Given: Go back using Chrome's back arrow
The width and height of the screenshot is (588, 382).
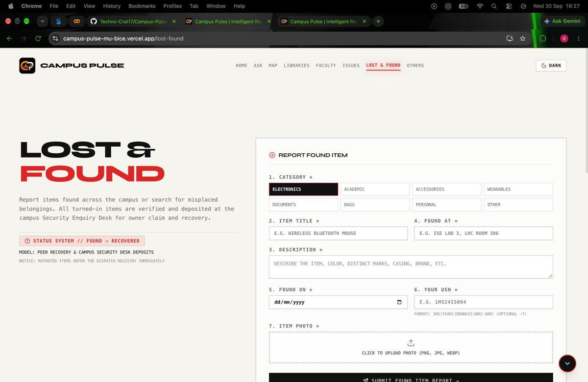Looking at the screenshot, I should tap(9, 38).
